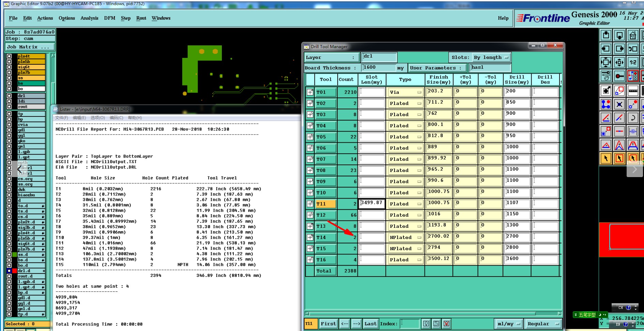Select the blue-red square copy feature tool

606,131
